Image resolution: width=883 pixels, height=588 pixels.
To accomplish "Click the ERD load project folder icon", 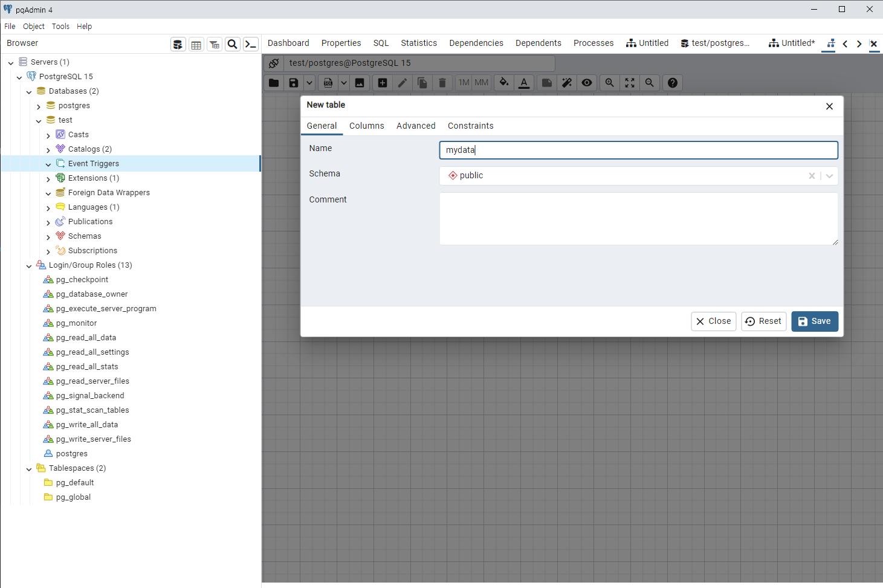I will [x=274, y=83].
